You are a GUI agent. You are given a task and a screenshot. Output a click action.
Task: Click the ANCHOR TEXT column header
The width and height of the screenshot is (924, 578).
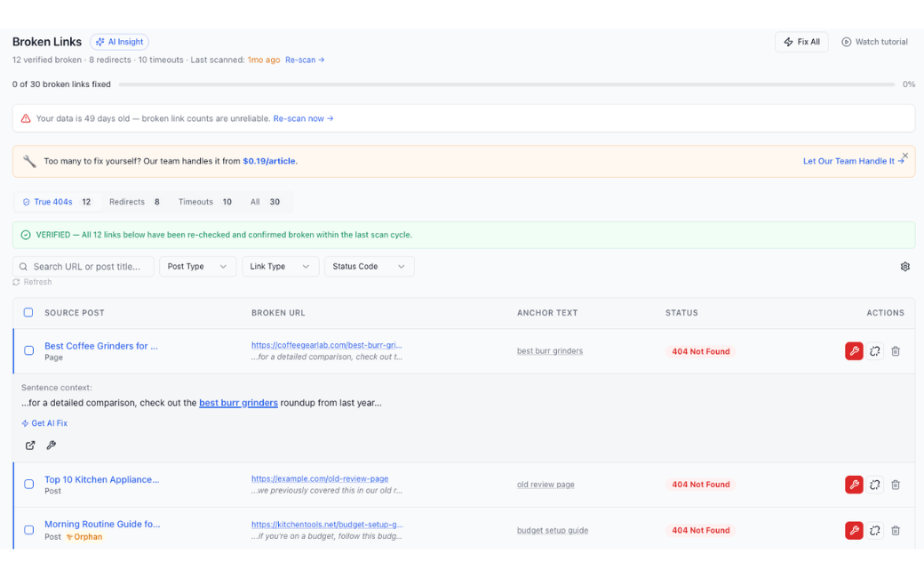[547, 313]
